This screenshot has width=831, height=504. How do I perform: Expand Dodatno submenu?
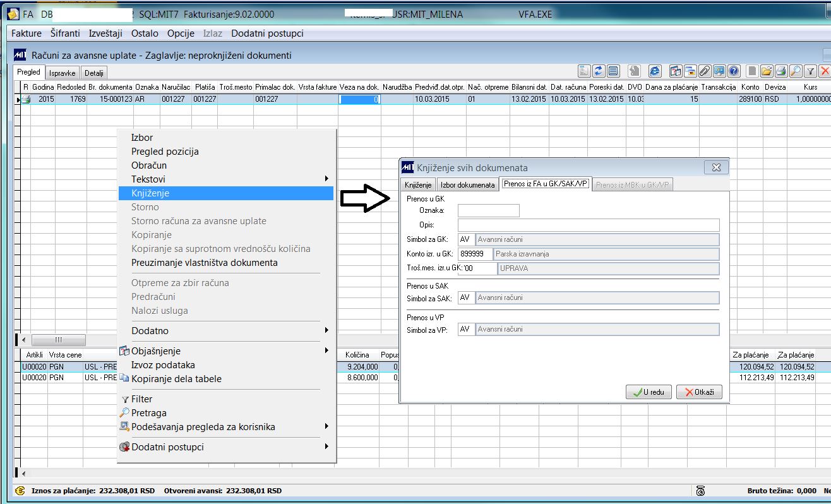[x=227, y=331]
